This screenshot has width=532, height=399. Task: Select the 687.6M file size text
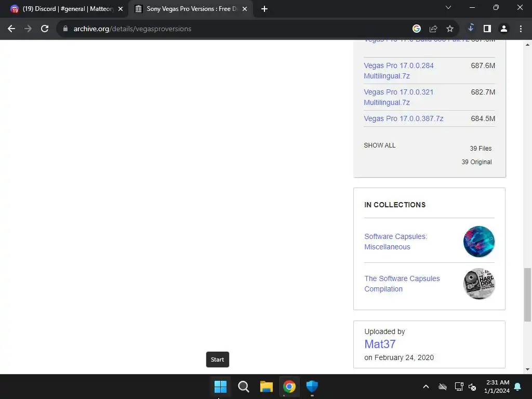pyautogui.click(x=483, y=65)
